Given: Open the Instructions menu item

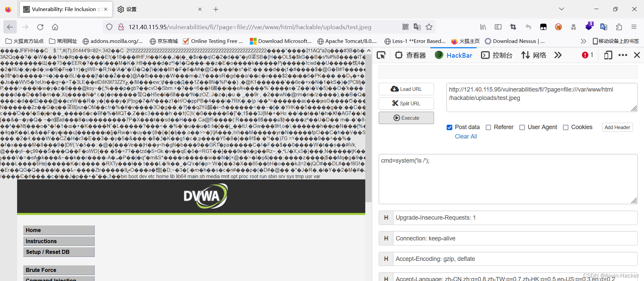Looking at the screenshot, I should click(x=59, y=241).
